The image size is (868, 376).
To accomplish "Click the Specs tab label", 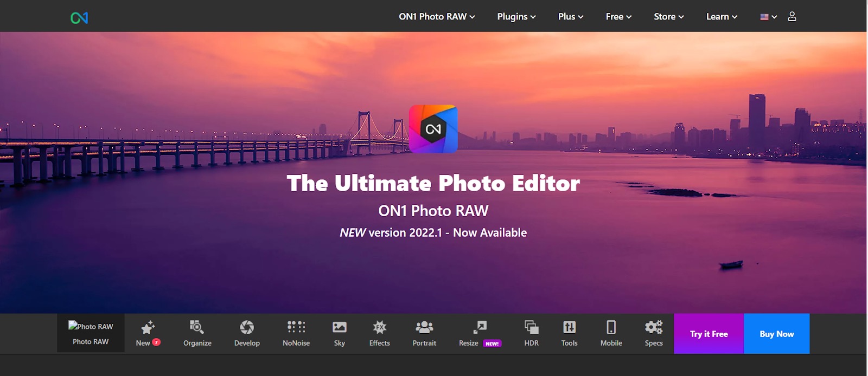I will (x=654, y=343).
